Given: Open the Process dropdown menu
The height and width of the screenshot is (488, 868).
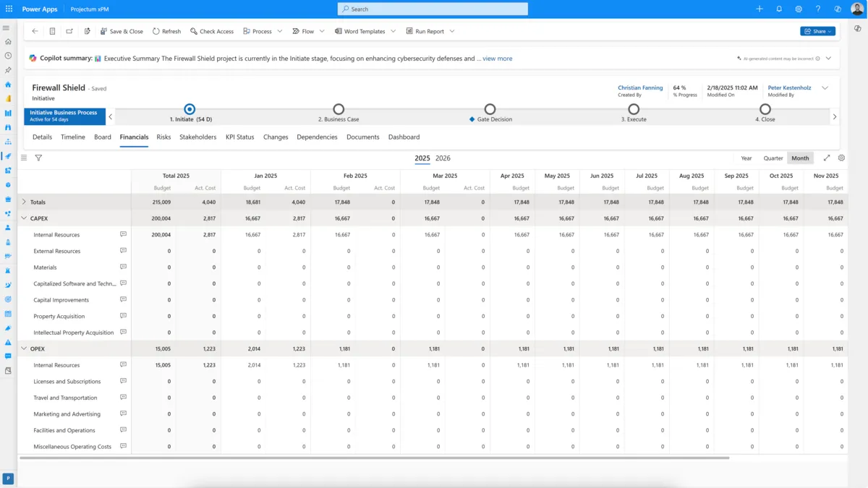Looking at the screenshot, I should click(263, 32).
